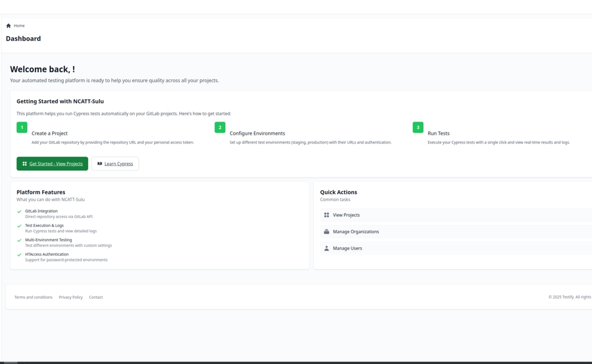Viewport: 592px width, 364px height.
Task: Select View Projects quick action
Action: pos(346,215)
